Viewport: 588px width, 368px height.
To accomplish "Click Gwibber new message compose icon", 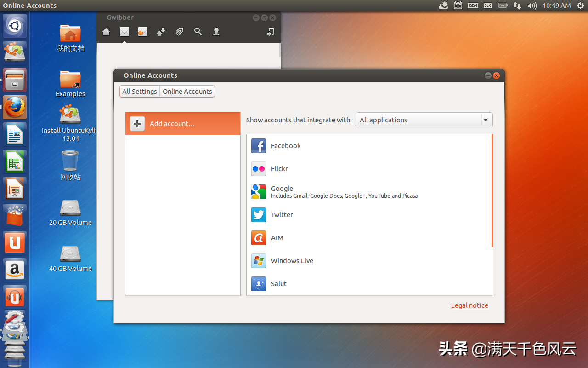I will pos(271,32).
